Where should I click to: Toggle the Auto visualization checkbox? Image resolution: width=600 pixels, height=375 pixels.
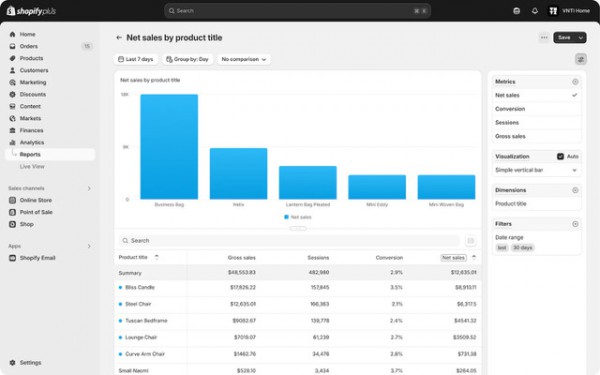560,157
